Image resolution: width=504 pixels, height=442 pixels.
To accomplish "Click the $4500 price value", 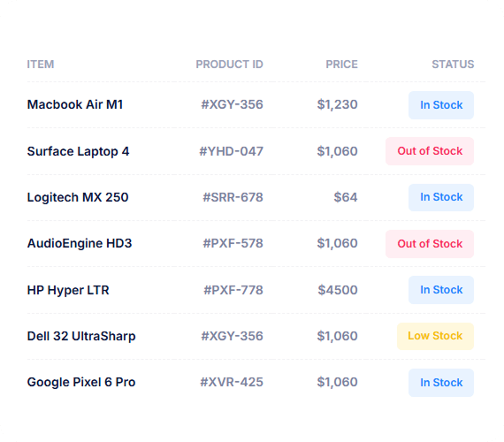I will (x=338, y=290).
